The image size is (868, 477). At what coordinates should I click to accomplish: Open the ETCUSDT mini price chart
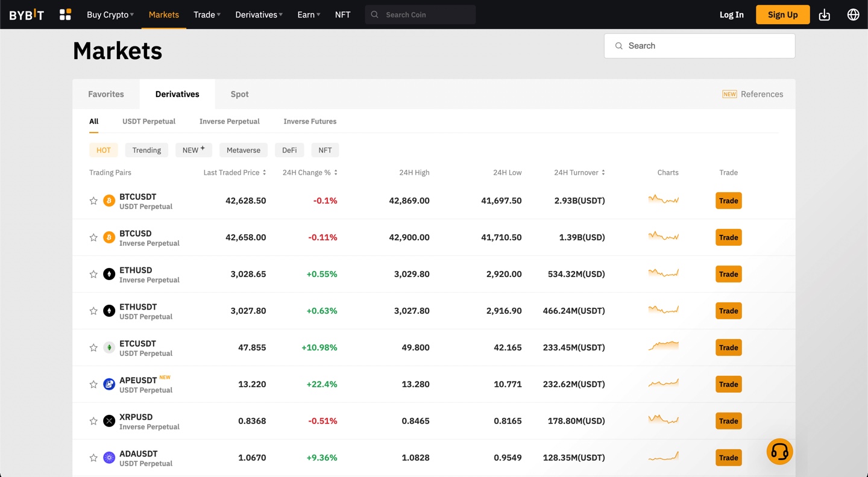click(x=664, y=346)
